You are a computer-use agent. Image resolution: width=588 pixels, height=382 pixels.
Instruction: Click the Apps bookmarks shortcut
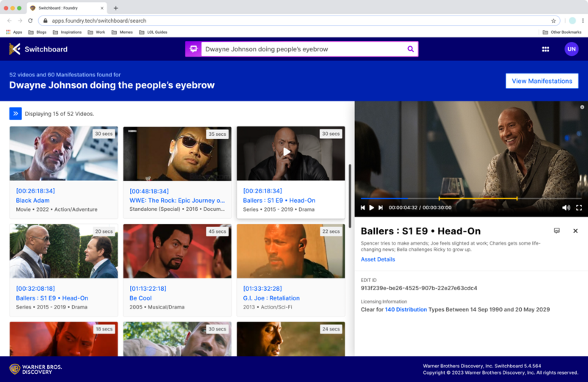(x=14, y=32)
